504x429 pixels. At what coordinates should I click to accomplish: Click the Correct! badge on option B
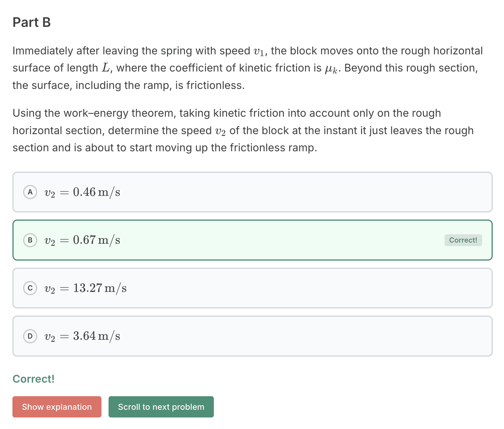[x=463, y=240]
